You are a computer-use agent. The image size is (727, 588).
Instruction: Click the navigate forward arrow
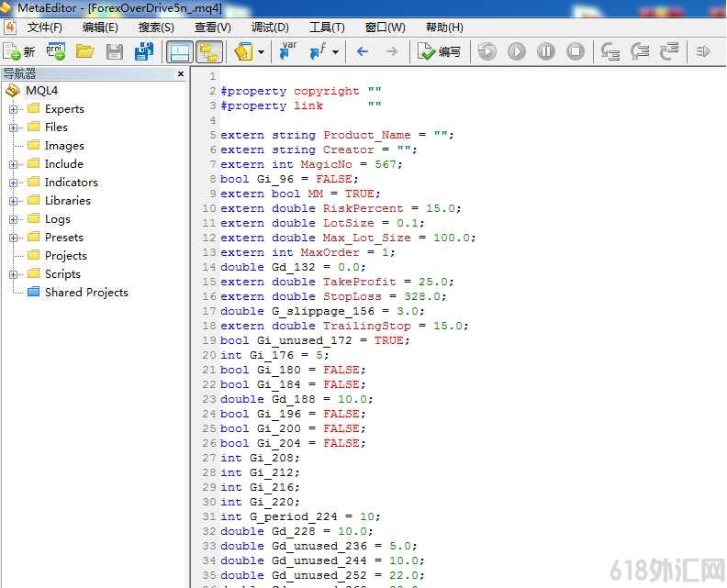[x=392, y=51]
